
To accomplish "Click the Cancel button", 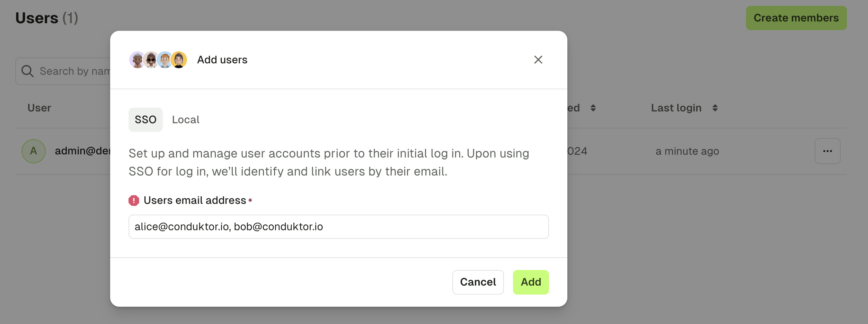I will coord(478,282).
